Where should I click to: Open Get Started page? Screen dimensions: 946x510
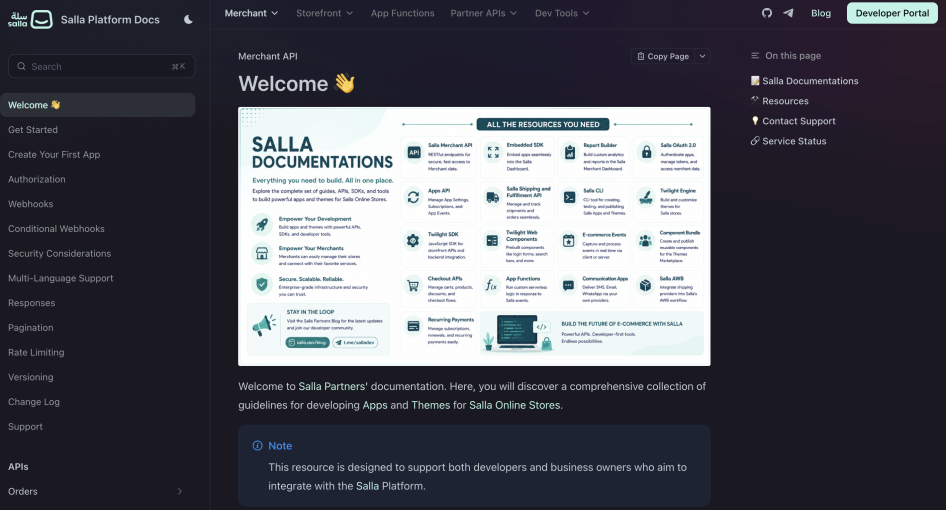[x=33, y=130]
